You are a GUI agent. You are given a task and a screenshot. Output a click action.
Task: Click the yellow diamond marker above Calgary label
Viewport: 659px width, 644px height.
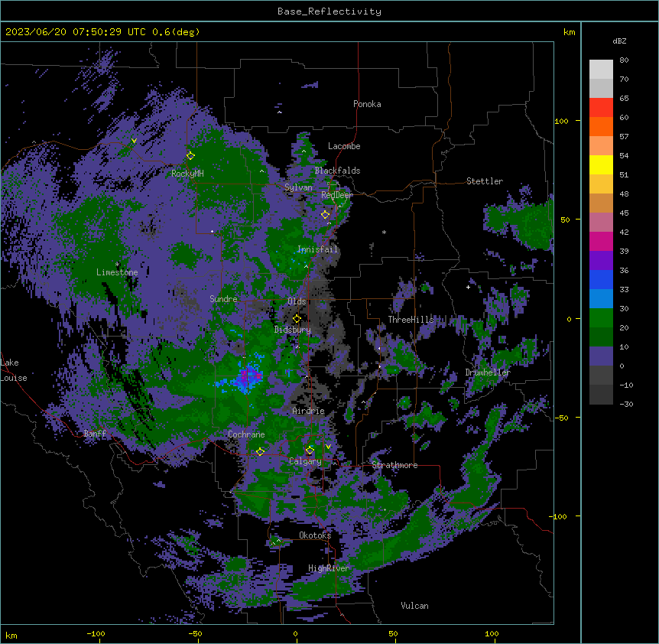coord(310,450)
